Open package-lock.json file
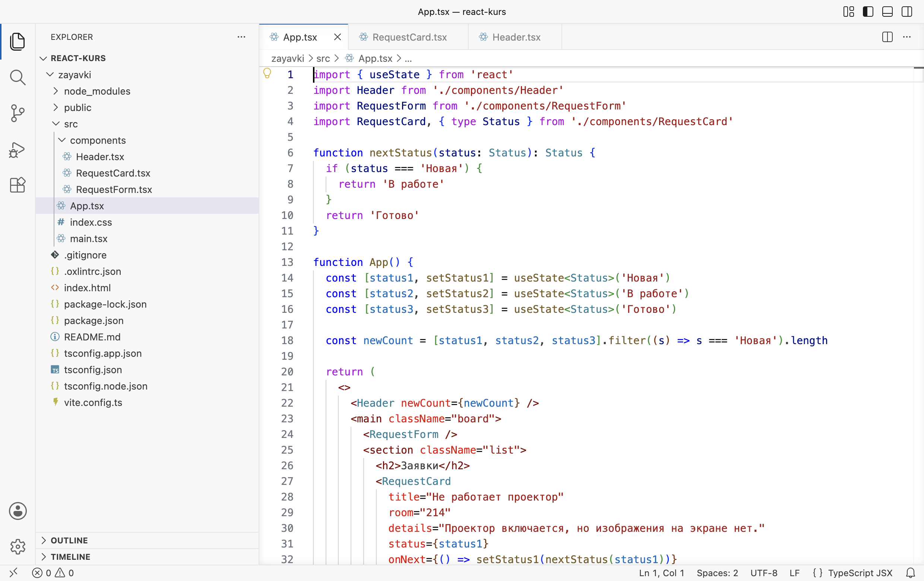This screenshot has width=924, height=581. point(147,304)
